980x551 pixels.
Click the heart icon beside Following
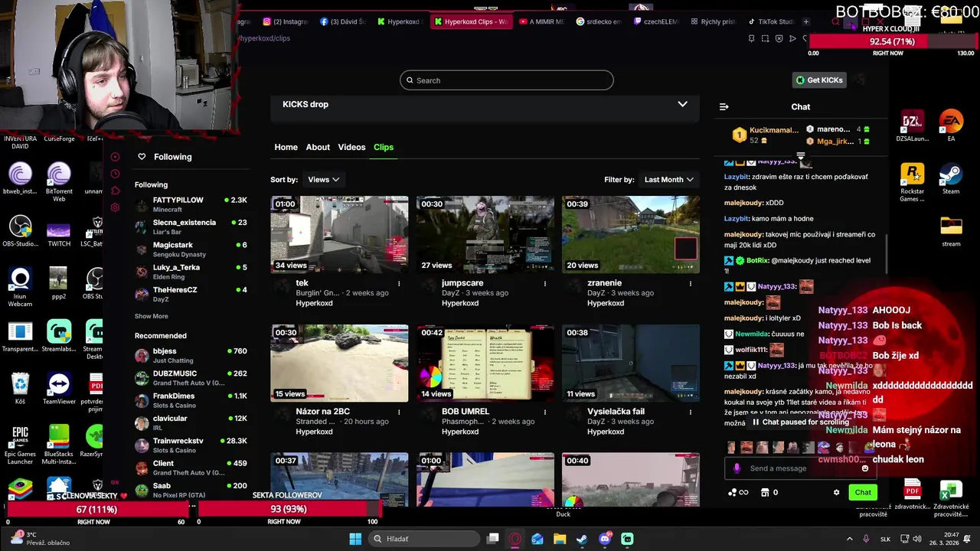pyautogui.click(x=142, y=157)
